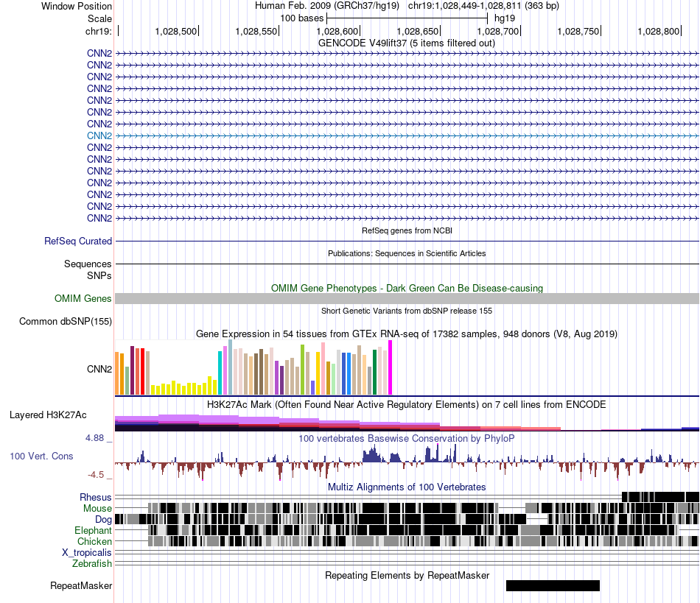
Task: Click the Sequences SNPs track label
Action: pyautogui.click(x=88, y=269)
